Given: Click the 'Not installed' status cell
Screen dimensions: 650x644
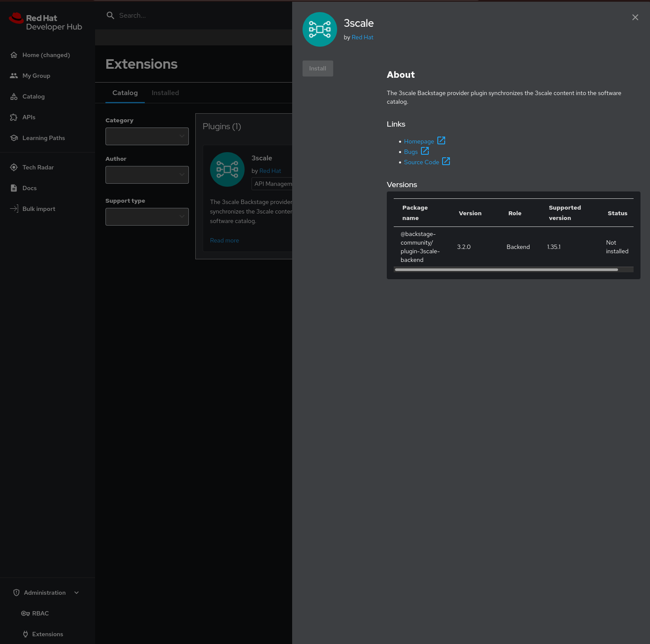Looking at the screenshot, I should 617,247.
